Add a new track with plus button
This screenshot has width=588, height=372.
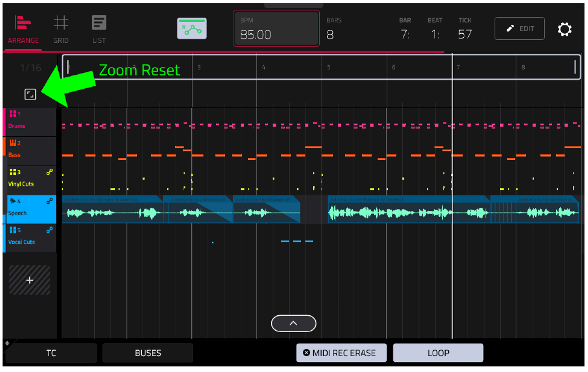point(30,280)
